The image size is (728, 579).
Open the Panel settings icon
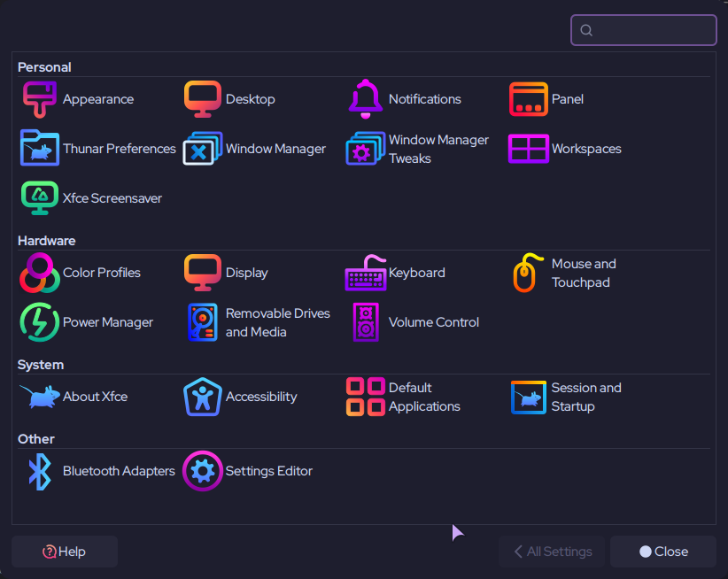529,99
